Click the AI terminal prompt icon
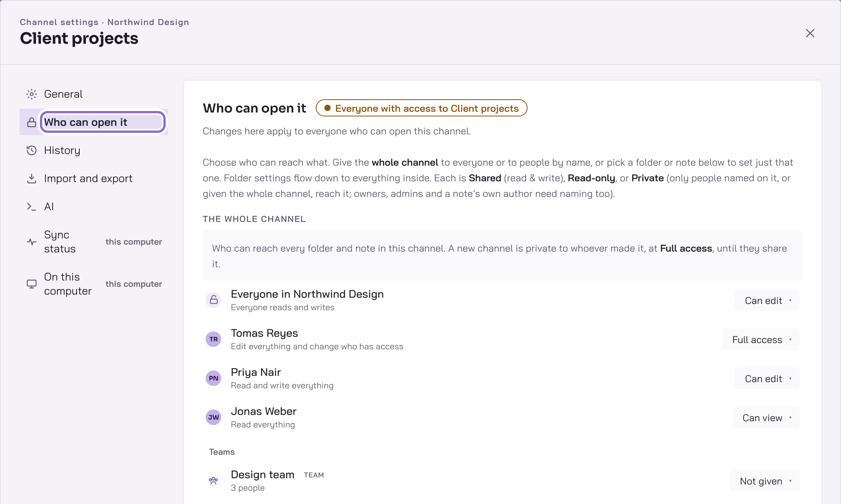 [x=32, y=207]
